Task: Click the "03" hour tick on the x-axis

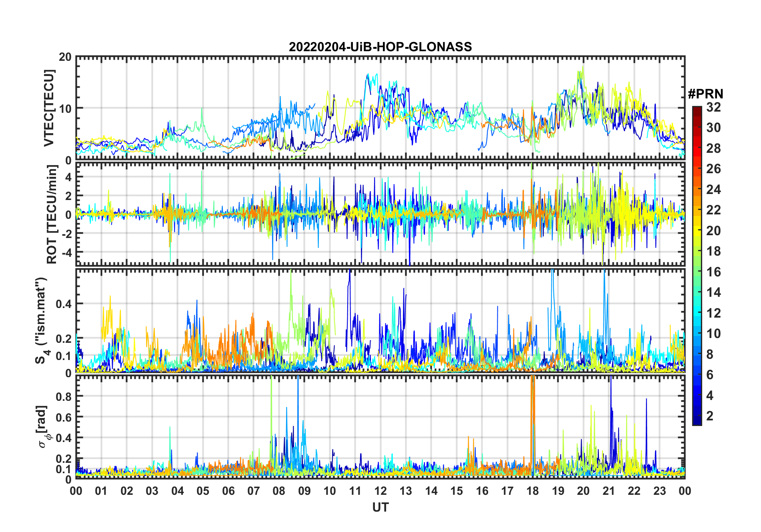Action: [152, 491]
